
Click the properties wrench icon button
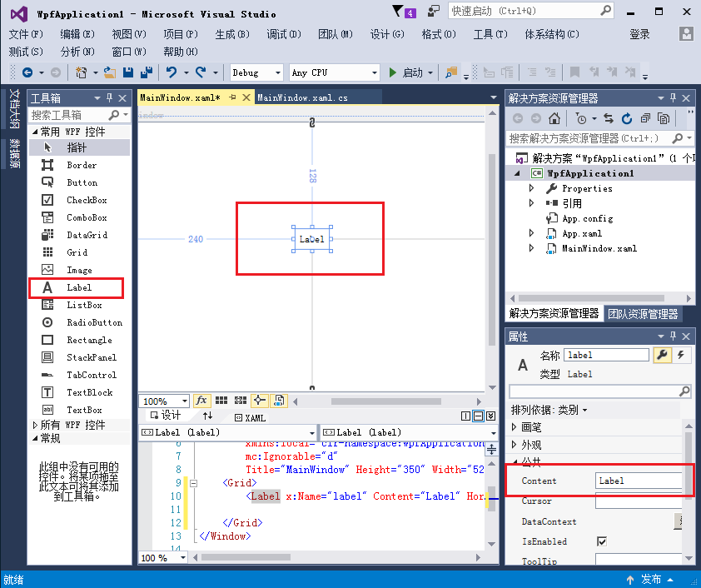pyautogui.click(x=662, y=355)
